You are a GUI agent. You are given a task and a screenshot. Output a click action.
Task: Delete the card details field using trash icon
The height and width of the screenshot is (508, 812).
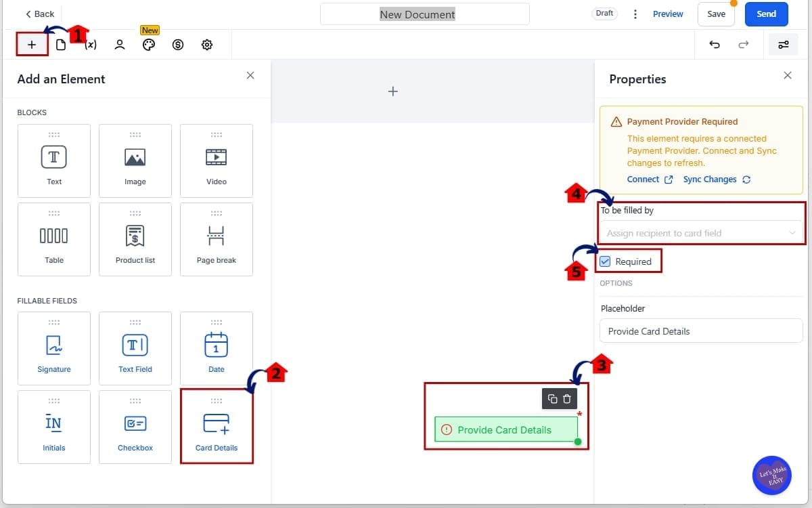[567, 399]
